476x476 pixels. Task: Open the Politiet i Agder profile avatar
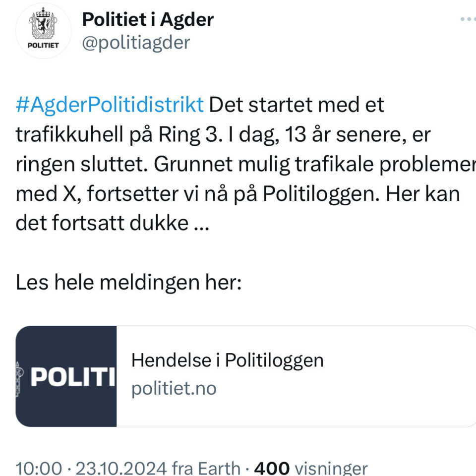(44, 31)
